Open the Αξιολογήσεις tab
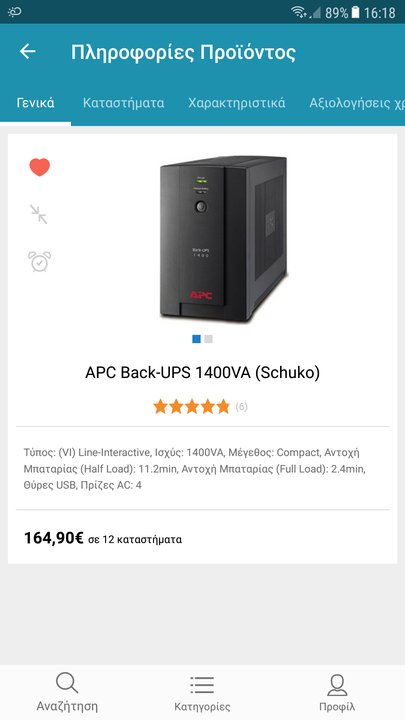 click(x=357, y=103)
